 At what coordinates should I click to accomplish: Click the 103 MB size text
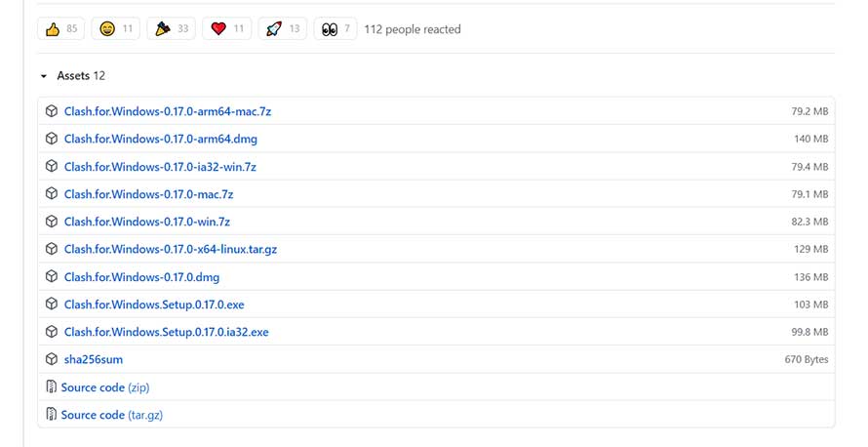pyautogui.click(x=811, y=305)
